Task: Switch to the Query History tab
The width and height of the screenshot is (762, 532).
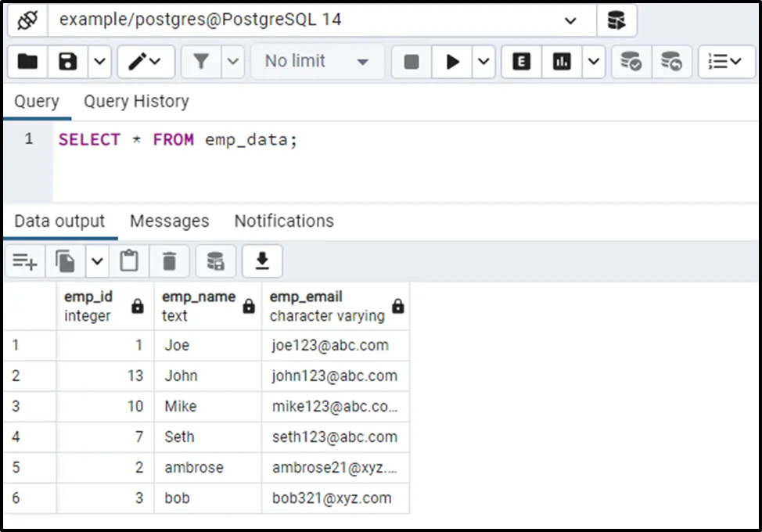Action: tap(136, 102)
